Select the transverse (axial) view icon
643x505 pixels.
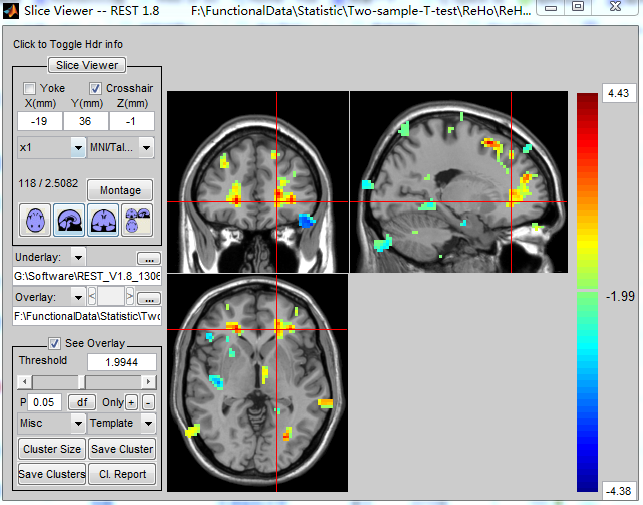[x=35, y=220]
